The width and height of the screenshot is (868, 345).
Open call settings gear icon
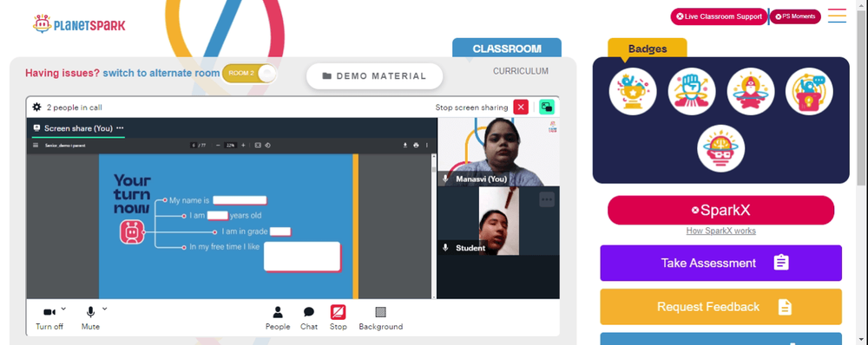tap(37, 107)
